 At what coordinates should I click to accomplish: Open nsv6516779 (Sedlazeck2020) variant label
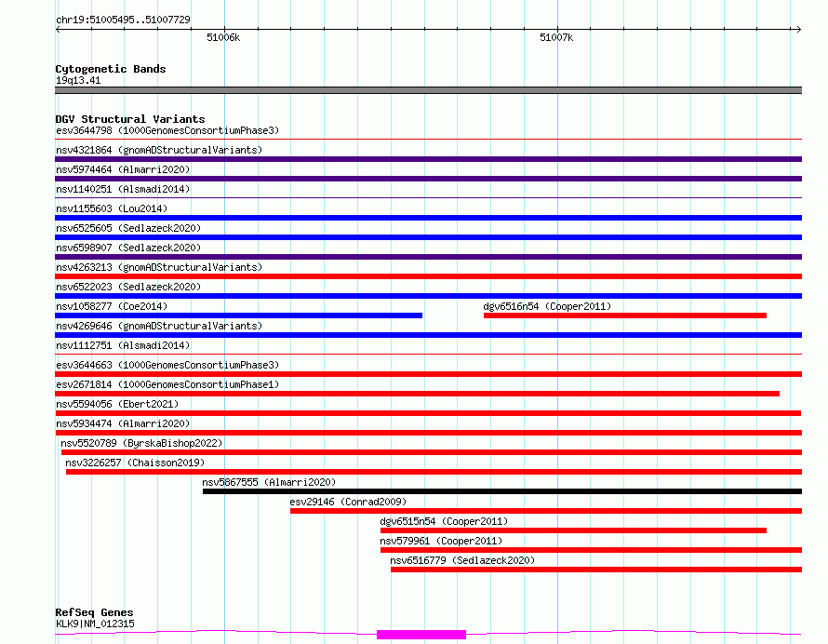[x=462, y=560]
